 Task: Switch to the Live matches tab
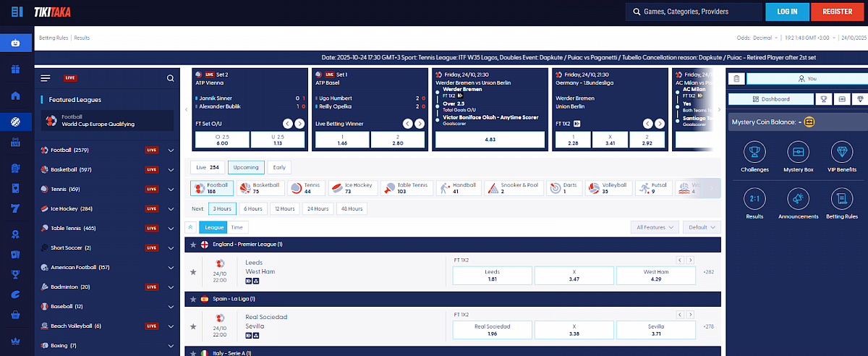pos(208,167)
